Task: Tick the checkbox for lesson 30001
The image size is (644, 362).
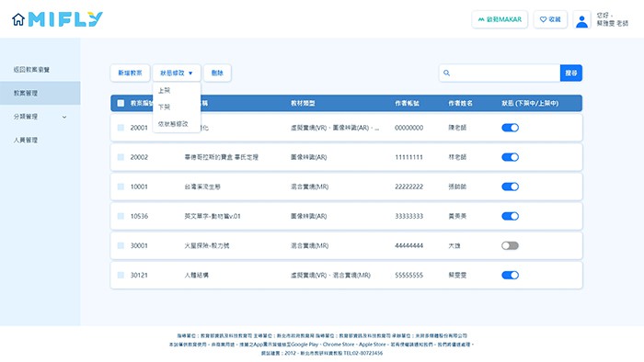Action: [x=121, y=245]
